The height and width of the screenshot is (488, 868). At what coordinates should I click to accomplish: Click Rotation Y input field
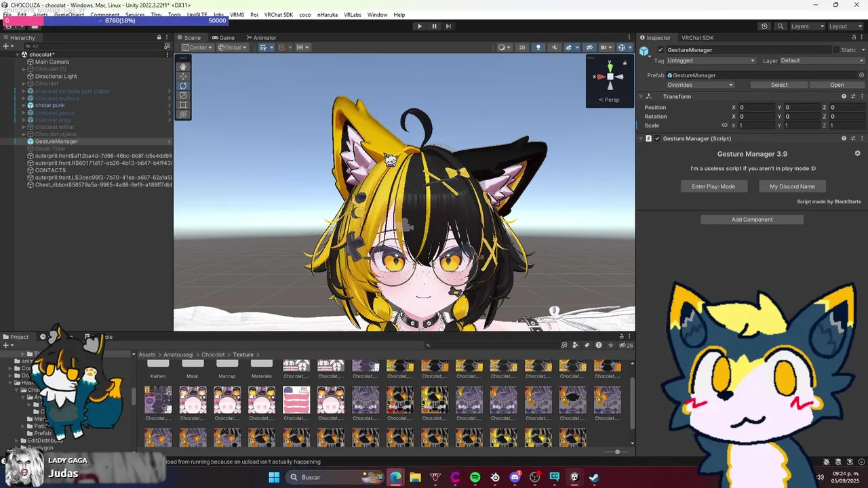point(802,117)
